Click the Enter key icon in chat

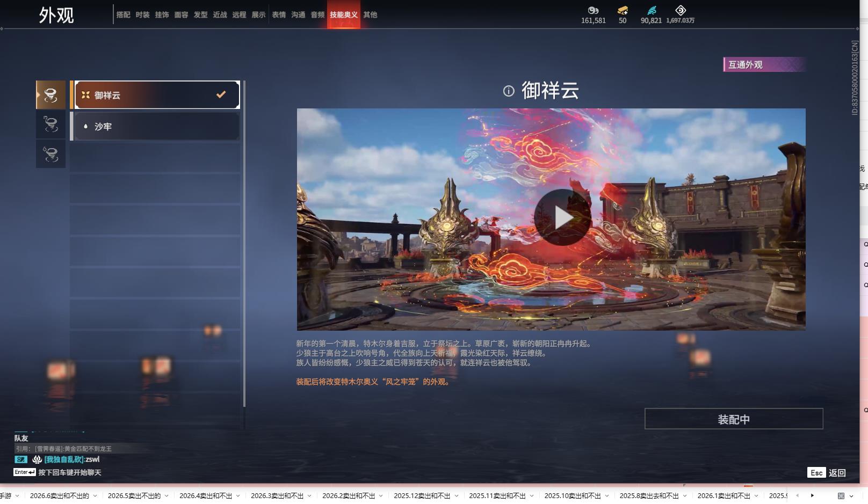tap(25, 472)
